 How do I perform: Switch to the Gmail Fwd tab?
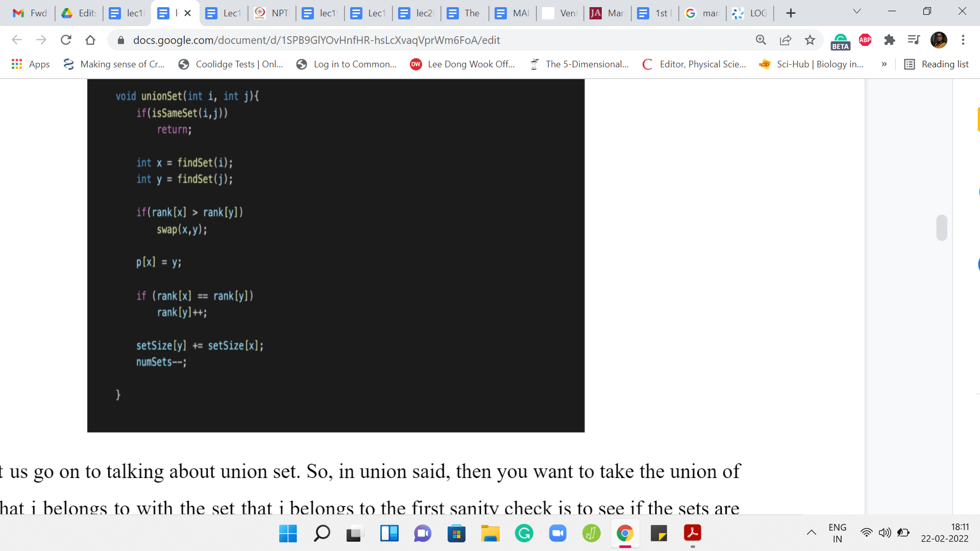click(31, 13)
